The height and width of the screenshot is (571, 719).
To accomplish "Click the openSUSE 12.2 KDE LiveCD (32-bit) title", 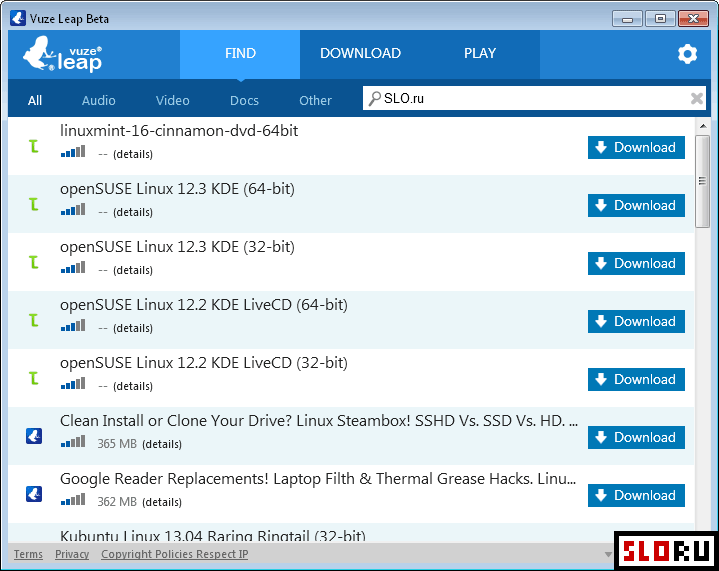I will click(x=204, y=363).
